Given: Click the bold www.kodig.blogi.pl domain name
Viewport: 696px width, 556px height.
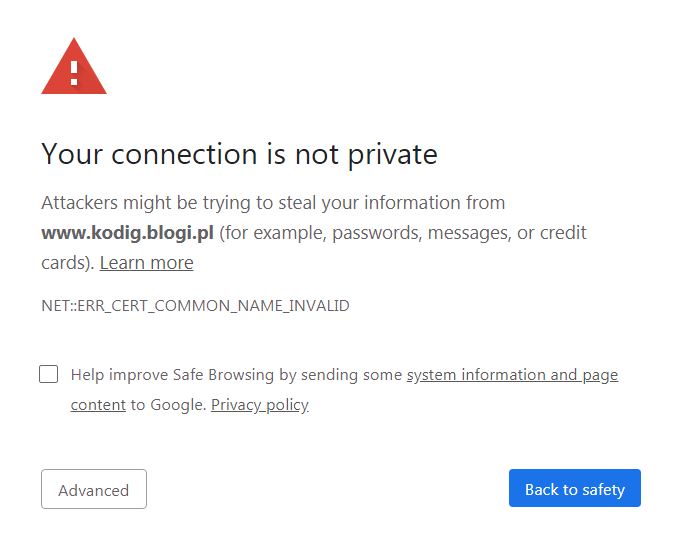Looking at the screenshot, I should coord(127,233).
